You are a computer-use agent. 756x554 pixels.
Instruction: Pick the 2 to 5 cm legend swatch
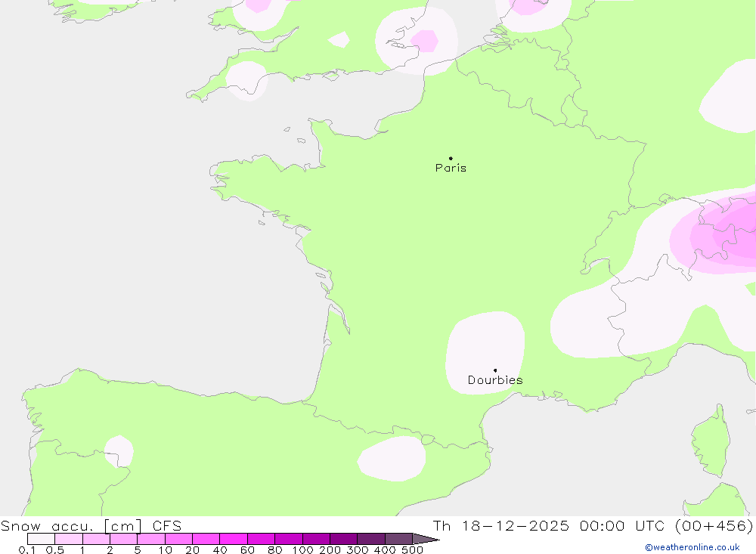[x=124, y=539]
